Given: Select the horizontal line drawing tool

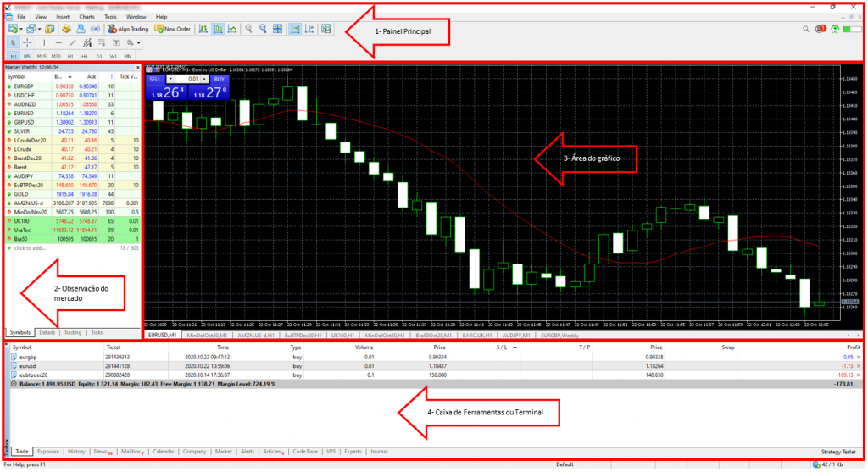Looking at the screenshot, I should (x=58, y=42).
